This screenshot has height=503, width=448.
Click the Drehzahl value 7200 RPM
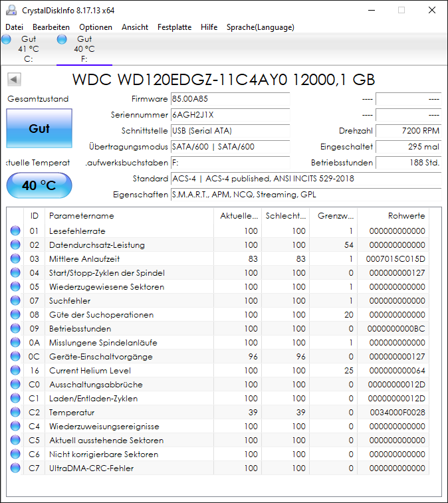click(409, 131)
